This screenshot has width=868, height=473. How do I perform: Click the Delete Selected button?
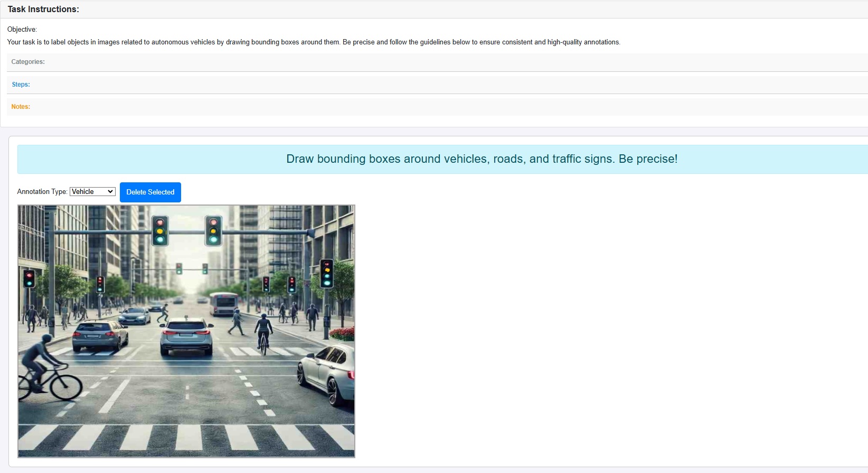150,192
